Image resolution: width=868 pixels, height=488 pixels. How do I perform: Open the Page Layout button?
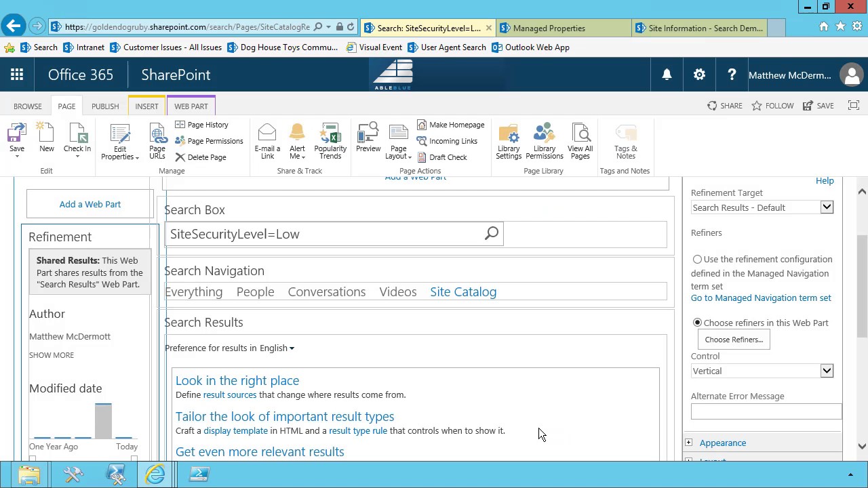pos(399,142)
